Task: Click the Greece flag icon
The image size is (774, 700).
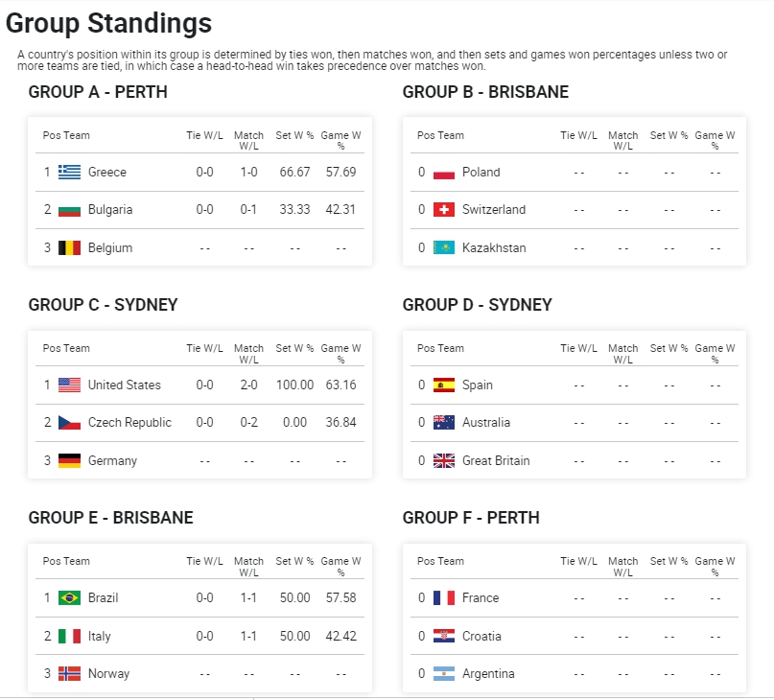Action: click(x=69, y=173)
